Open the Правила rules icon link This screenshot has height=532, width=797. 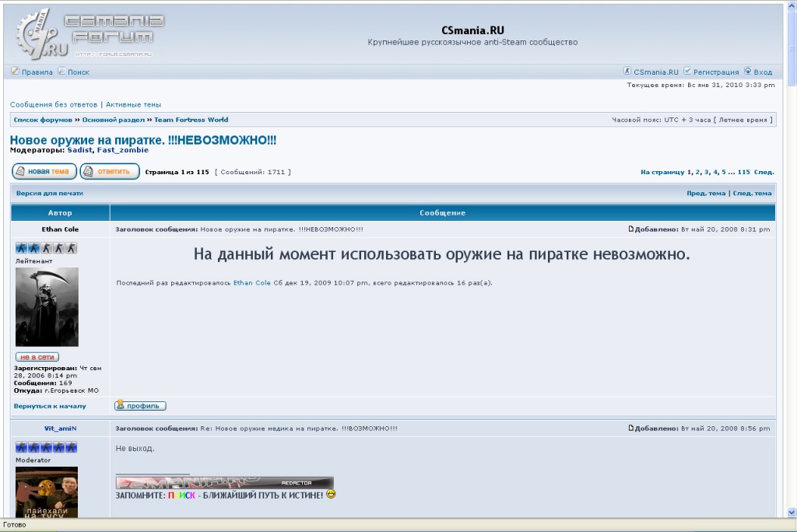(15, 72)
